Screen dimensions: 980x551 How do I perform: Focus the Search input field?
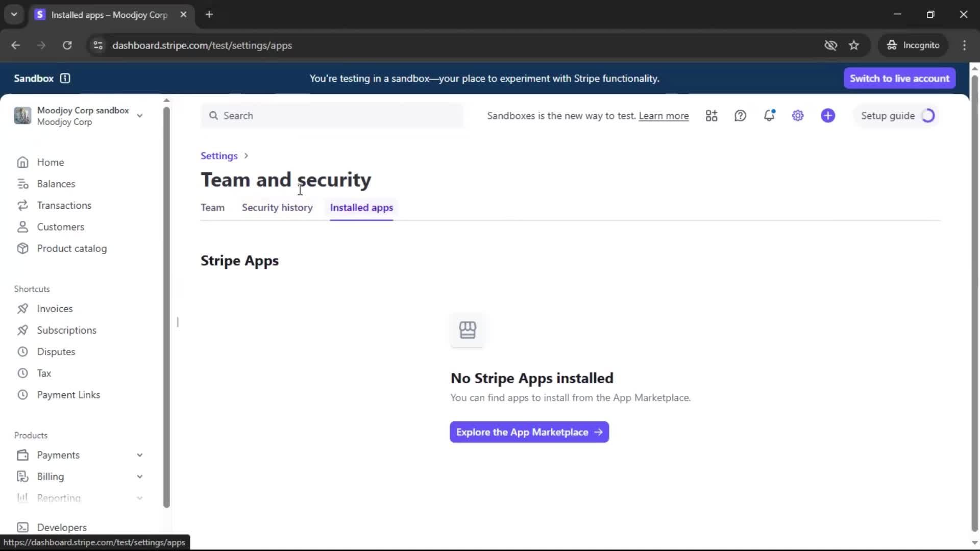coord(332,116)
